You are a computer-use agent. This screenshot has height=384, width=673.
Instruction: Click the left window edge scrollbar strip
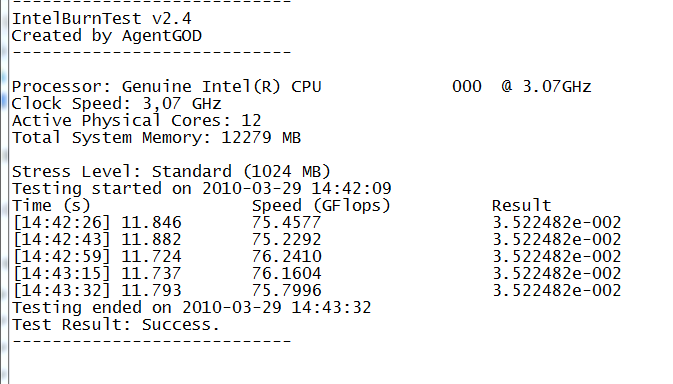(4, 192)
